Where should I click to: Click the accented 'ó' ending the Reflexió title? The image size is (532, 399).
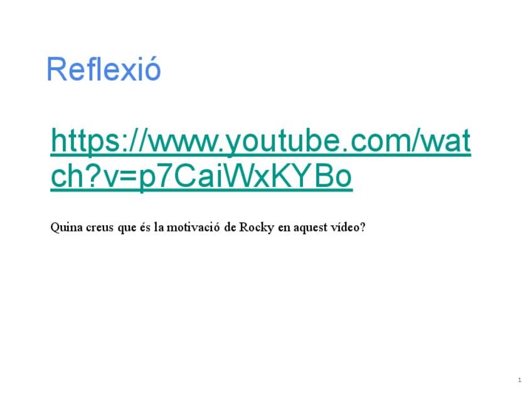154,69
